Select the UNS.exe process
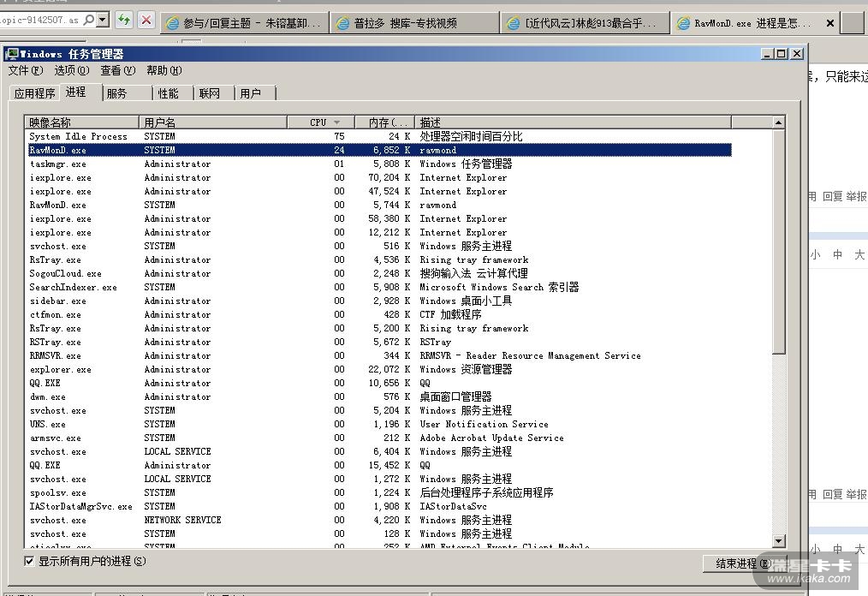Image resolution: width=868 pixels, height=596 pixels. [380, 424]
